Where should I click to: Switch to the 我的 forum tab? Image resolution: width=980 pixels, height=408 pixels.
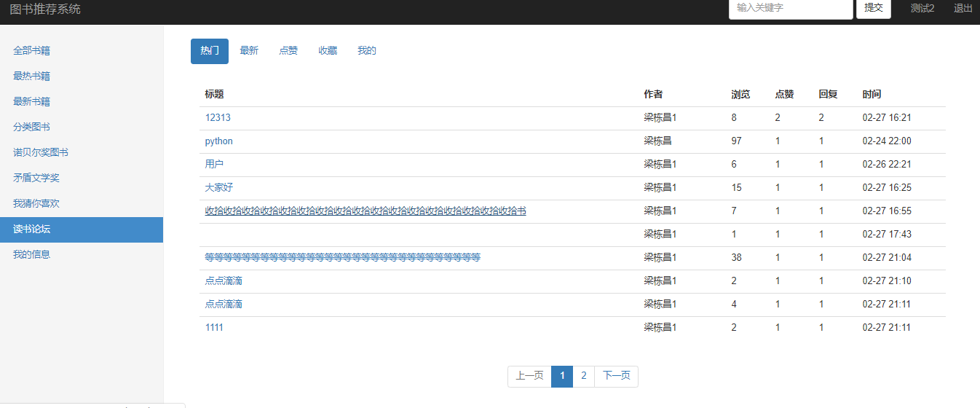click(x=367, y=51)
